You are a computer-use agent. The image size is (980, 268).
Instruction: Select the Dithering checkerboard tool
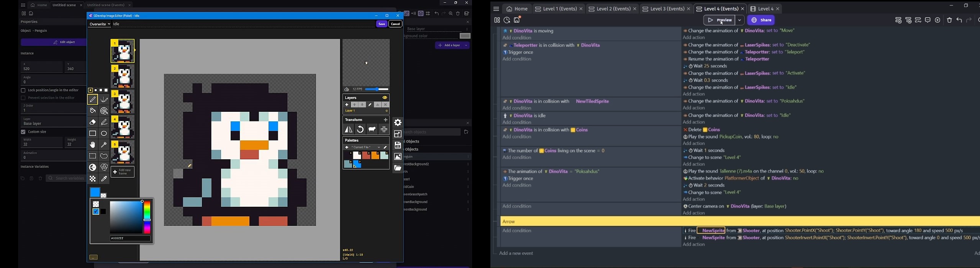(x=93, y=179)
